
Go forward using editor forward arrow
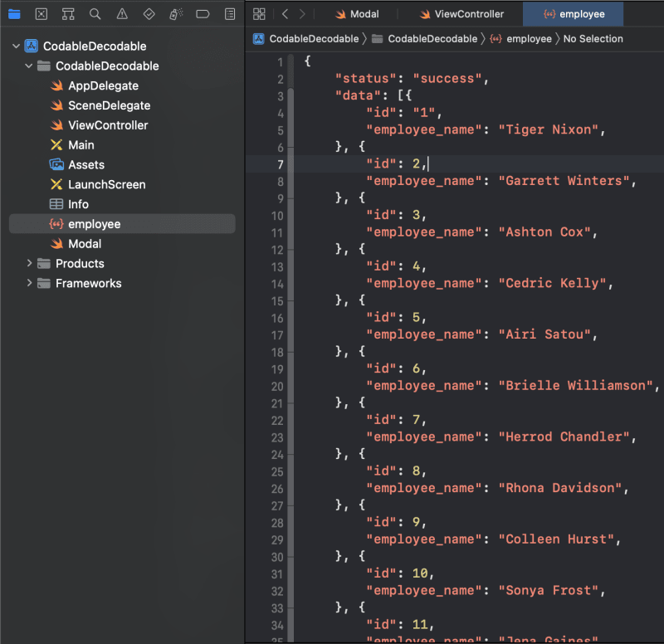302,14
